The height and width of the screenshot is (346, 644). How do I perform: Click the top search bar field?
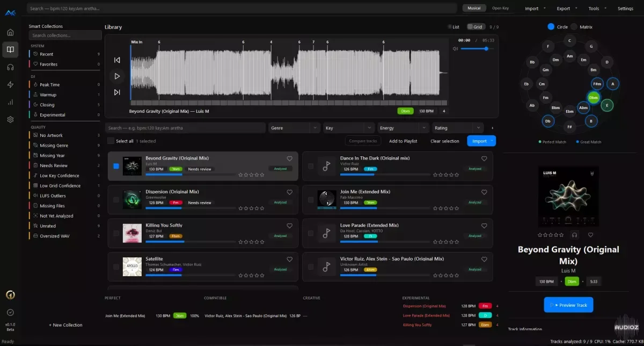click(242, 9)
